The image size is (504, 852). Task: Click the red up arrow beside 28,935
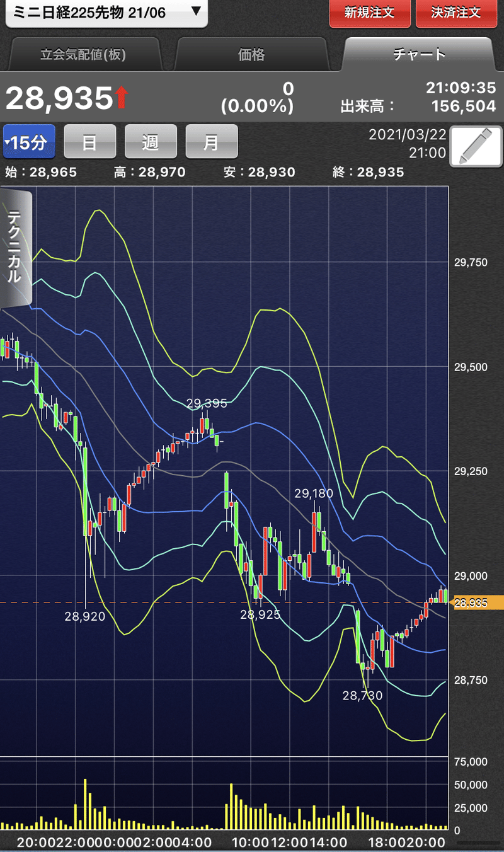pyautogui.click(x=121, y=98)
